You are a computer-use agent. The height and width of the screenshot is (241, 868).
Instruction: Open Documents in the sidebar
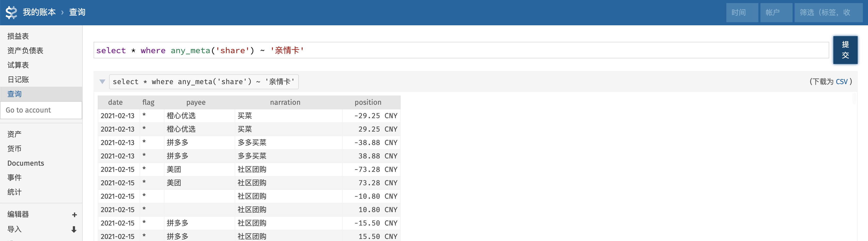point(26,163)
